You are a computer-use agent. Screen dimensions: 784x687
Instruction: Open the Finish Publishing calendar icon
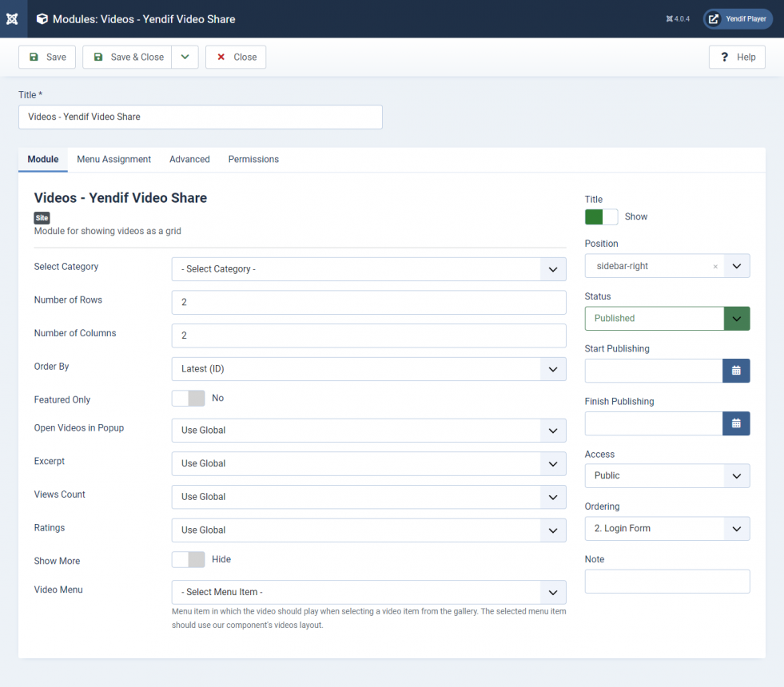736,423
